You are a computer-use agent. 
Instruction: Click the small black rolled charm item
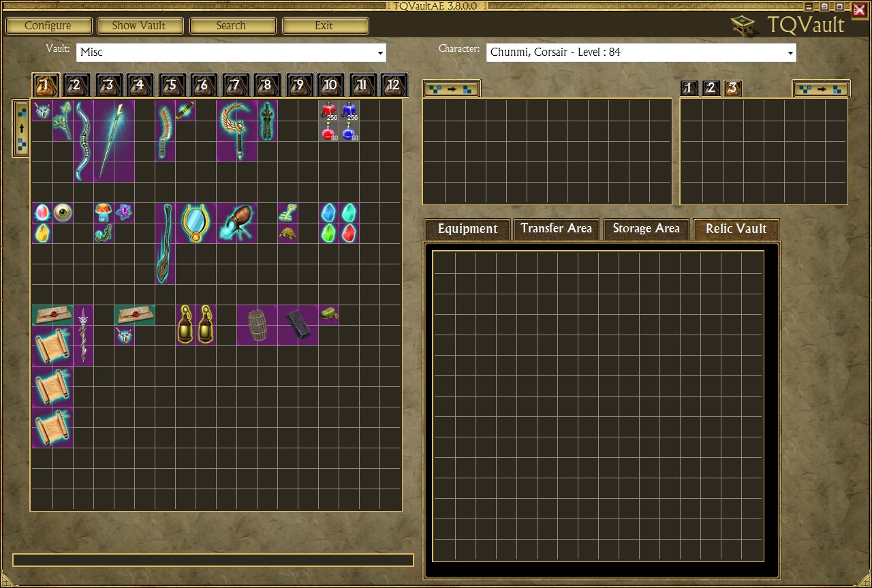click(185, 110)
